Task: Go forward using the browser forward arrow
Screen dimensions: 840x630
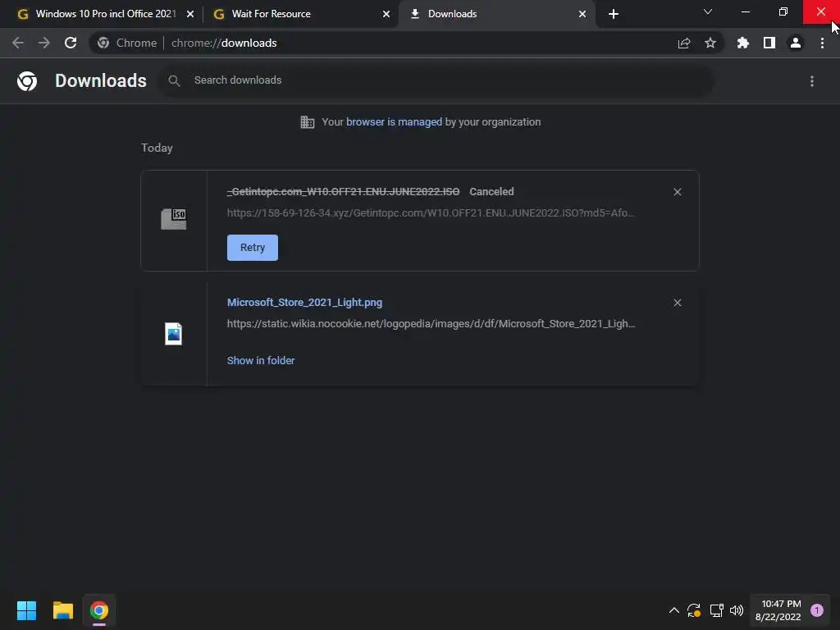Action: coord(44,43)
